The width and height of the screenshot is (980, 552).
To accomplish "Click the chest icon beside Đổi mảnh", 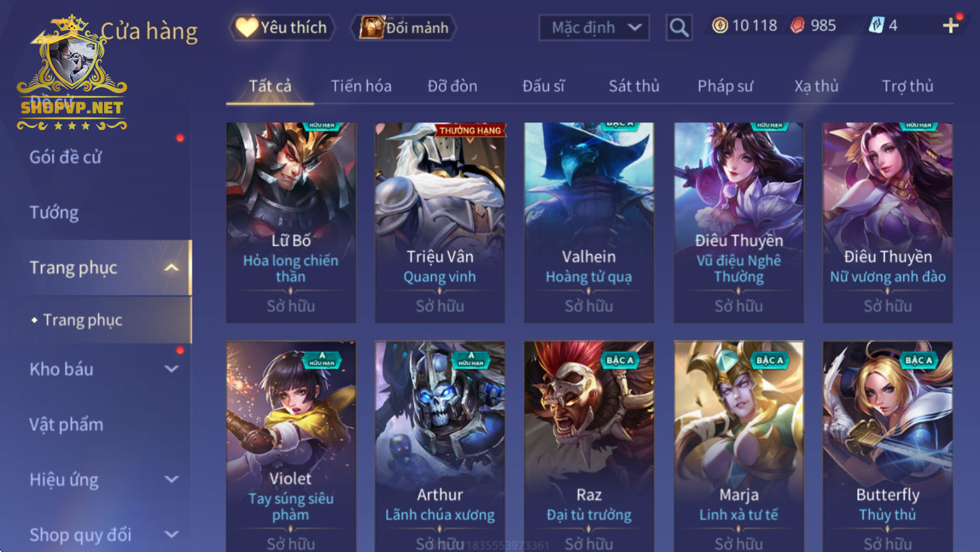I will (372, 28).
